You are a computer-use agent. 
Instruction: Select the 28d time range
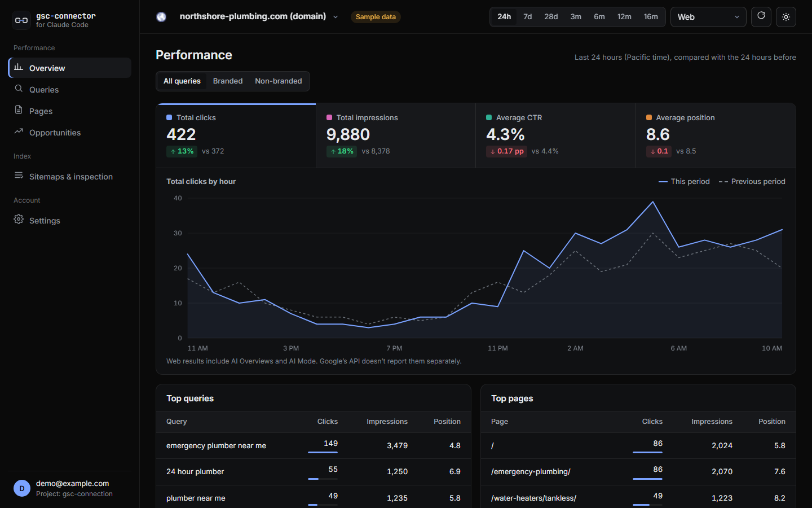tap(551, 17)
